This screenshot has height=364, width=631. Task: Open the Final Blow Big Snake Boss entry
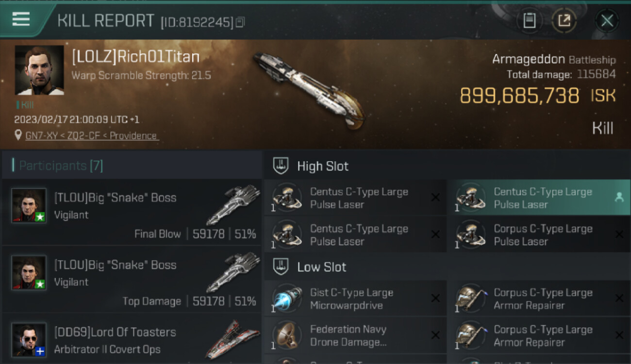(x=131, y=212)
